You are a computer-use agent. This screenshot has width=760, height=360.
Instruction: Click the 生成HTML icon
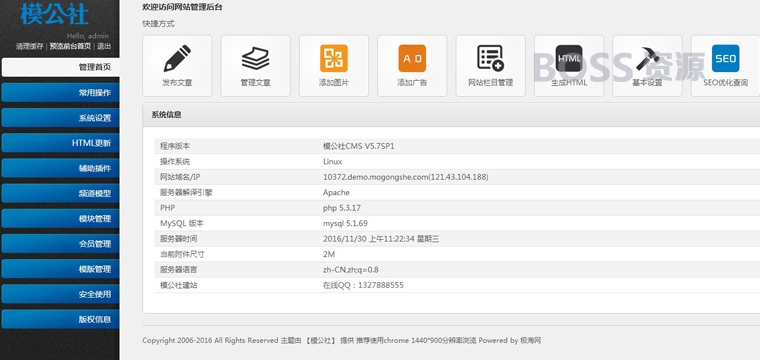tap(569, 59)
